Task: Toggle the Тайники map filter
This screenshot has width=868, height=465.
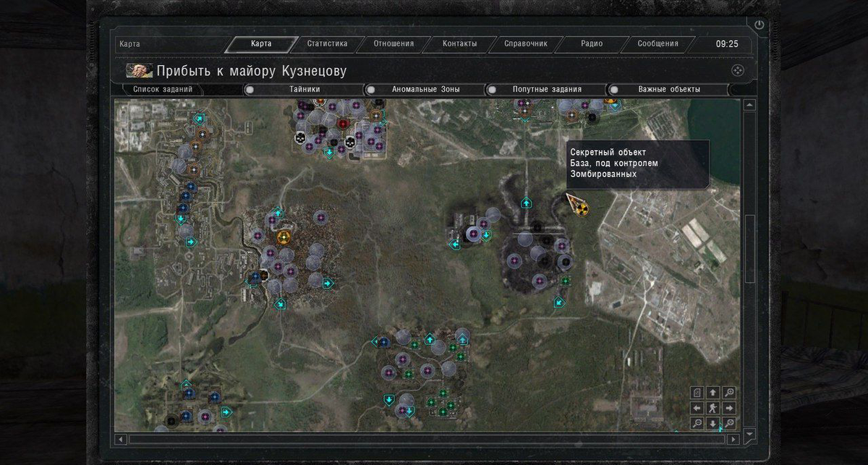Action: tap(305, 90)
